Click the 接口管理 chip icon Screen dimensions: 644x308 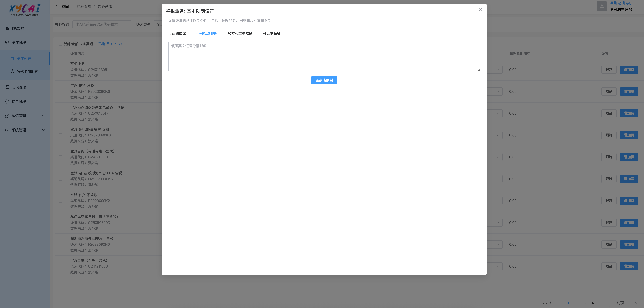tap(7, 102)
